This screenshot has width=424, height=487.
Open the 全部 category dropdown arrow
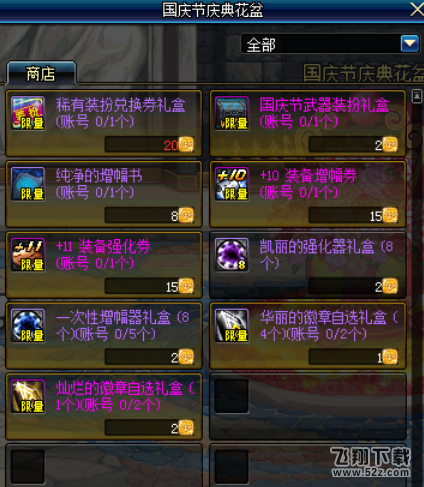[410, 43]
